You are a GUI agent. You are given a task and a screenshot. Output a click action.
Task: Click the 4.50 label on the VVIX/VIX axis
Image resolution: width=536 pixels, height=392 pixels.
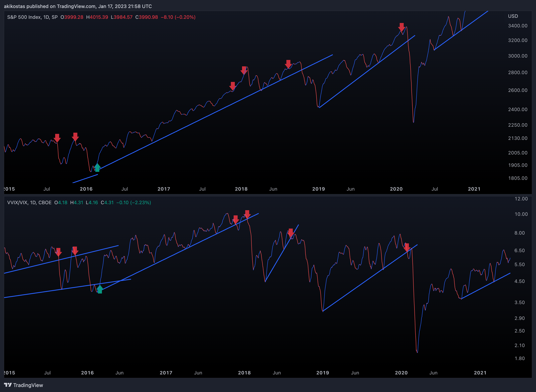(x=519, y=281)
